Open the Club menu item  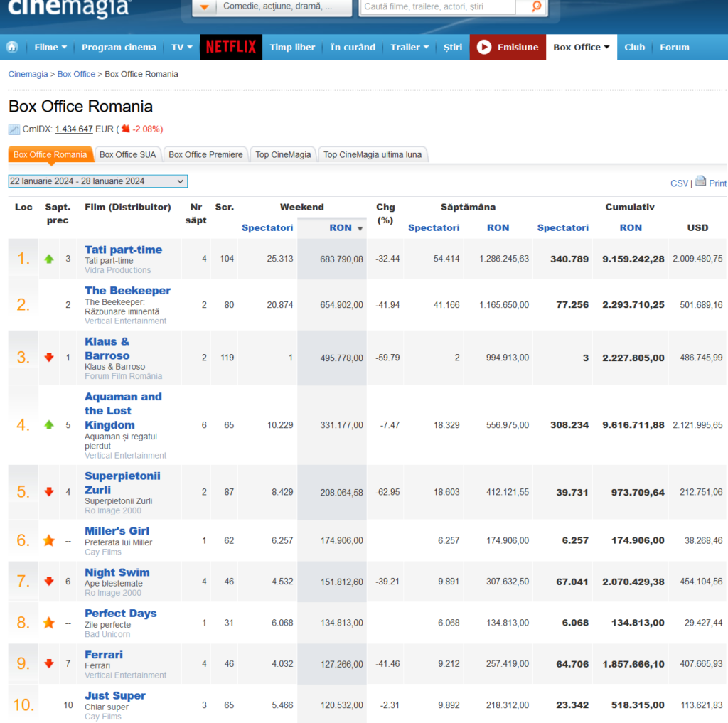tap(635, 48)
